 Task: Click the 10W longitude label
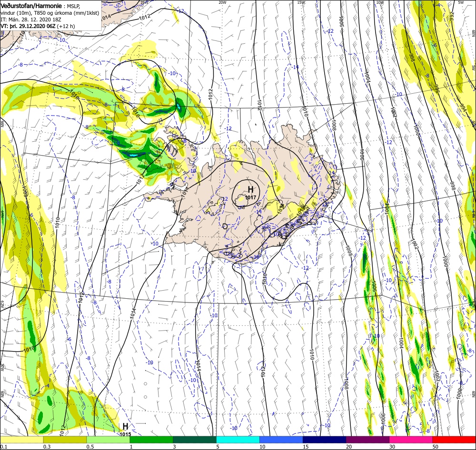pyautogui.click(x=380, y=2)
